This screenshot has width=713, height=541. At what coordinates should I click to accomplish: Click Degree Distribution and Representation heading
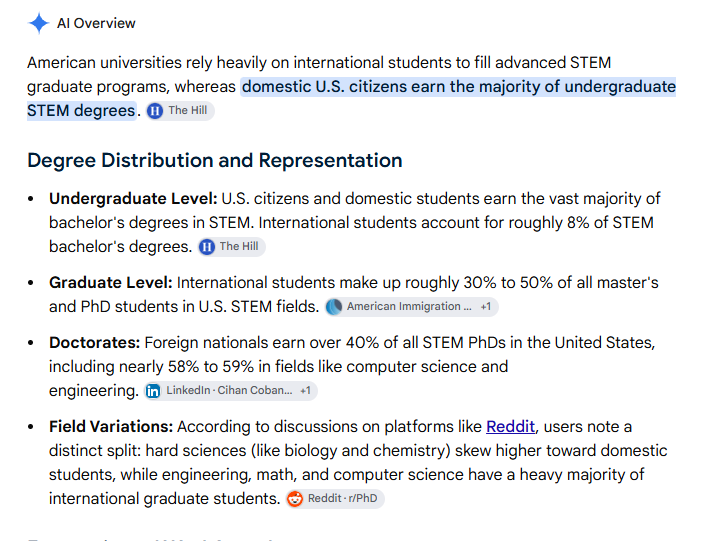(215, 160)
